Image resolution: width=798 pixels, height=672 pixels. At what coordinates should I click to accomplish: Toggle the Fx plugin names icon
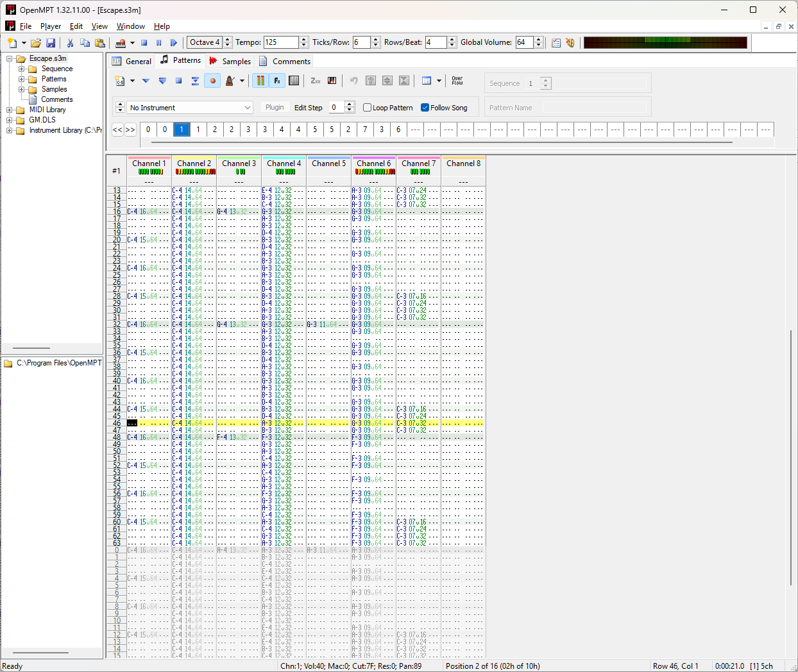coord(277,81)
